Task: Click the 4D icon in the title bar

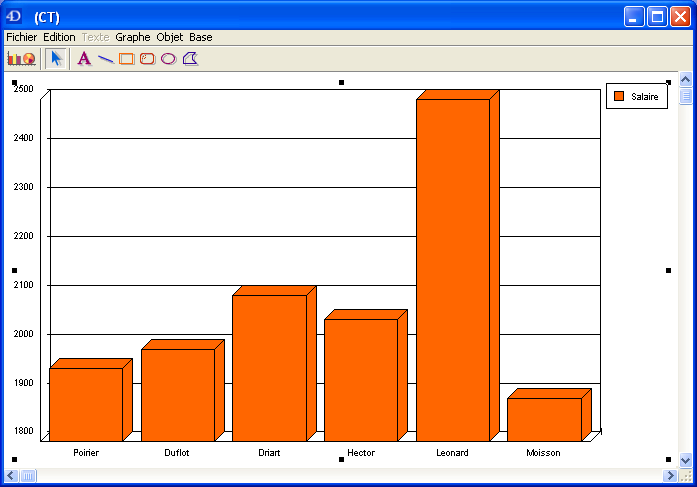Action: 15,16
